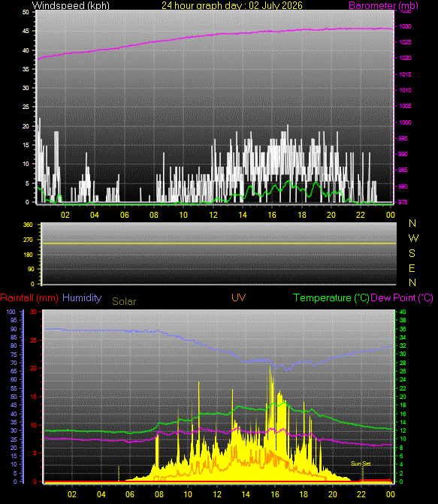The height and width of the screenshot is (504, 438).
Task: Select the "Solar" legend label
Action: (x=124, y=301)
